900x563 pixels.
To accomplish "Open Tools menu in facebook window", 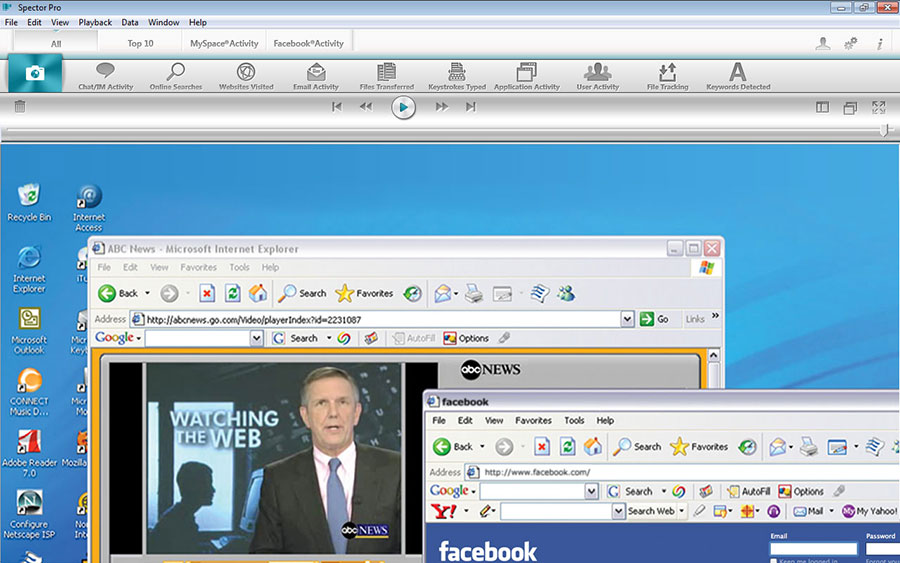I will pos(574,421).
